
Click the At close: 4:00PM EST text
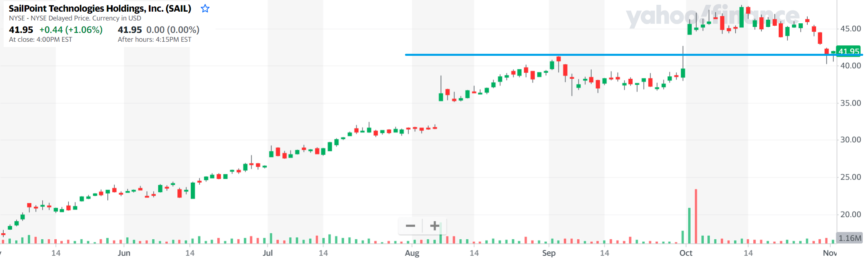(x=41, y=39)
